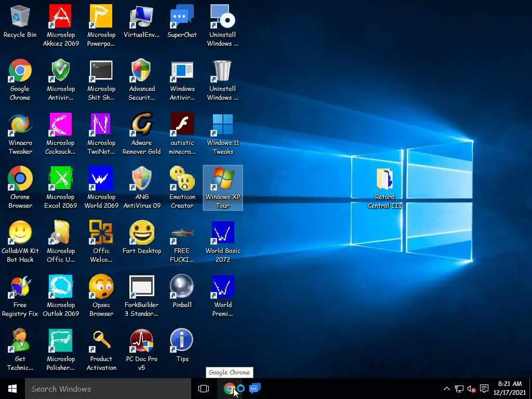The image size is (532, 399).
Task: Open Microslop Excol 2069 green icon
Action: point(61,188)
